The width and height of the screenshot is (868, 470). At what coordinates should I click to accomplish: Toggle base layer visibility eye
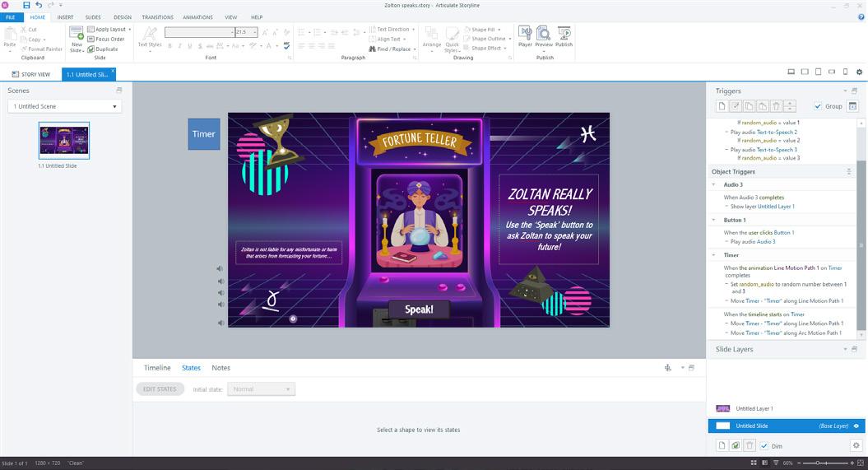point(856,426)
